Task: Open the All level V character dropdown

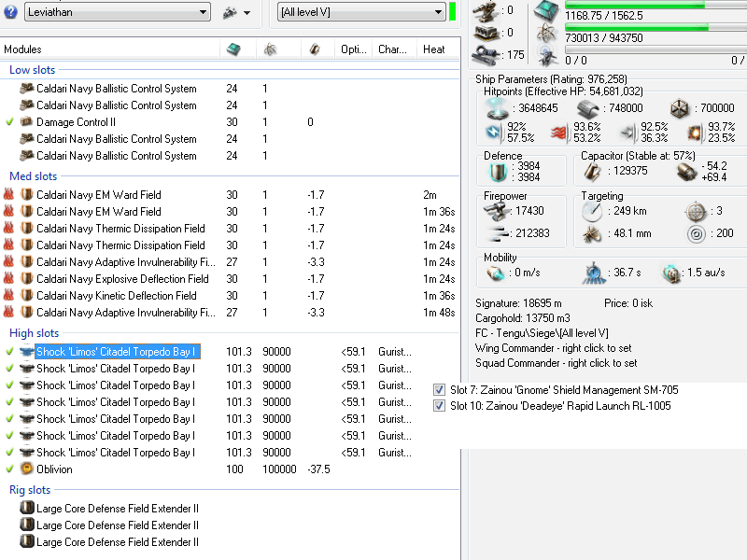Action: (438, 12)
